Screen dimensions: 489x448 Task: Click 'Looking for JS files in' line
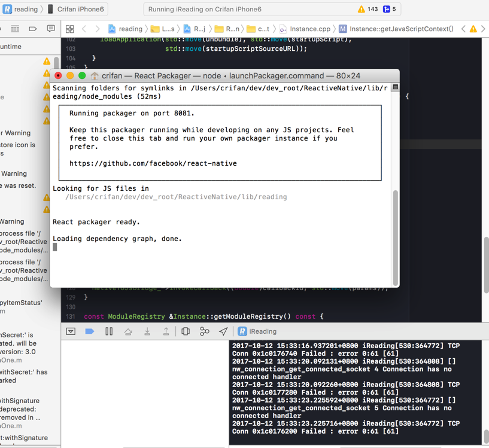tap(101, 188)
